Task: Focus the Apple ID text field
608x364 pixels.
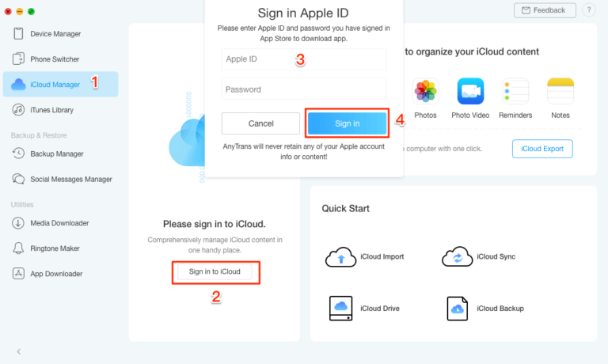Action: pyautogui.click(x=304, y=59)
